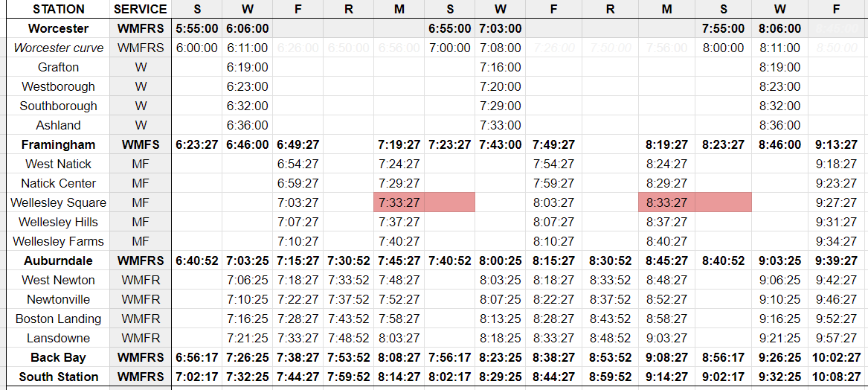Select the Worcester station name cell
This screenshot has height=390, width=868.
(58, 29)
